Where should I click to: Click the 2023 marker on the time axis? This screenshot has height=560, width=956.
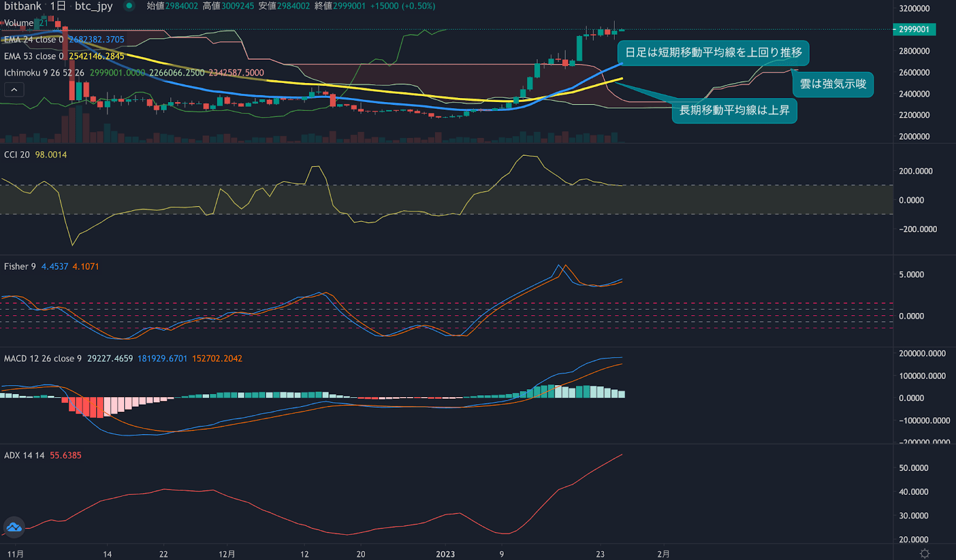point(445,554)
